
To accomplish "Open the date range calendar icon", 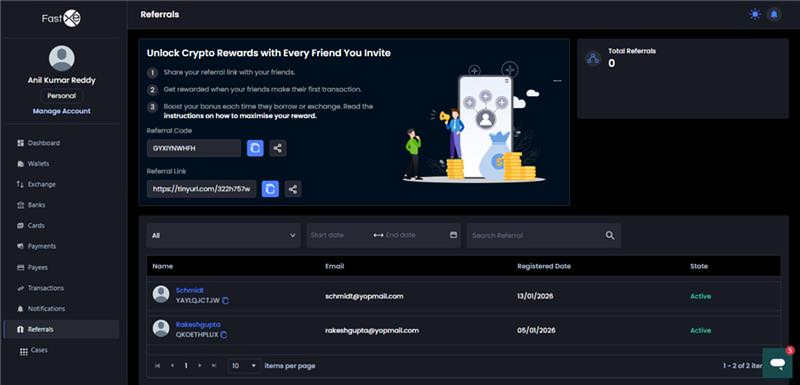I will 454,235.
